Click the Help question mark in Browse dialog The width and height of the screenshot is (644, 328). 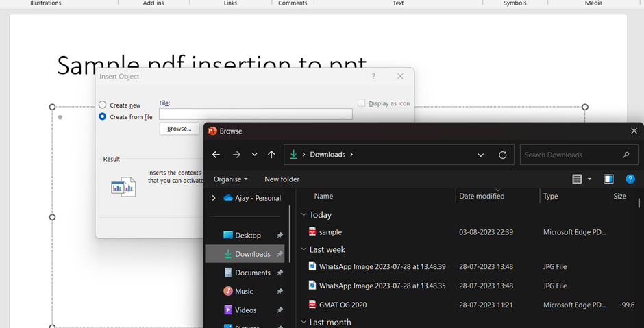[x=630, y=179]
